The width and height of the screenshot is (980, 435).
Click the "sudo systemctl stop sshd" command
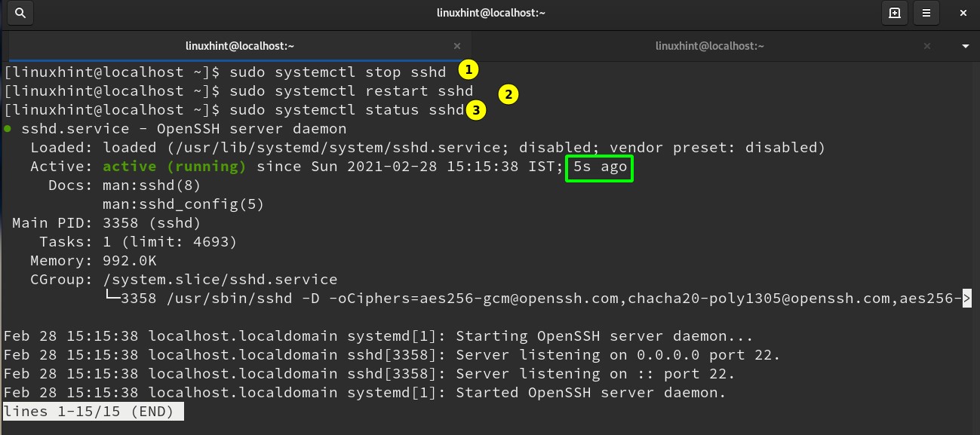pos(338,72)
